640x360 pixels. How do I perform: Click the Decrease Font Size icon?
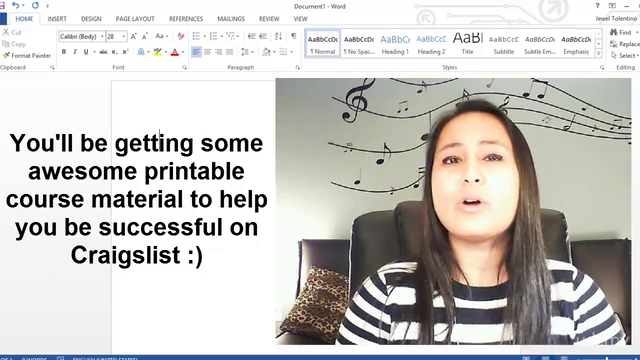(x=144, y=36)
